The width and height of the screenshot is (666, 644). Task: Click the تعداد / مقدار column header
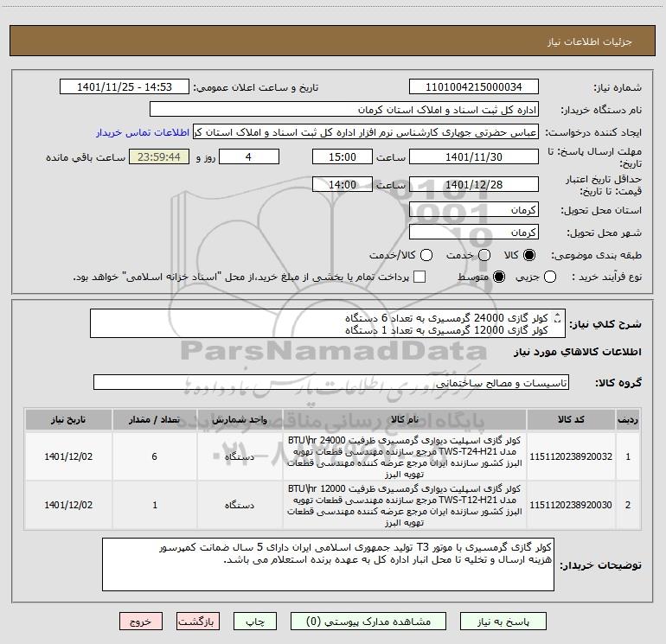pyautogui.click(x=155, y=420)
